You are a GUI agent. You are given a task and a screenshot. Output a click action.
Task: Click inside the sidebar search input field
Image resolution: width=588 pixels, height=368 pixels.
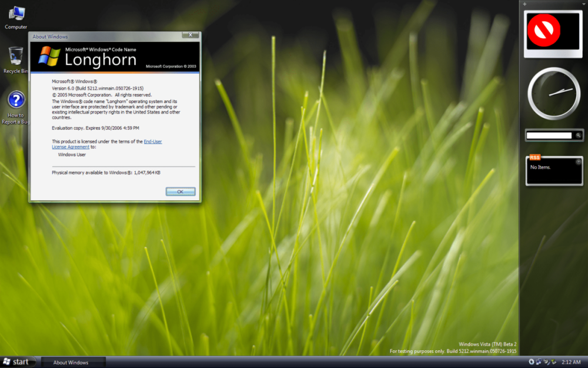pyautogui.click(x=551, y=135)
